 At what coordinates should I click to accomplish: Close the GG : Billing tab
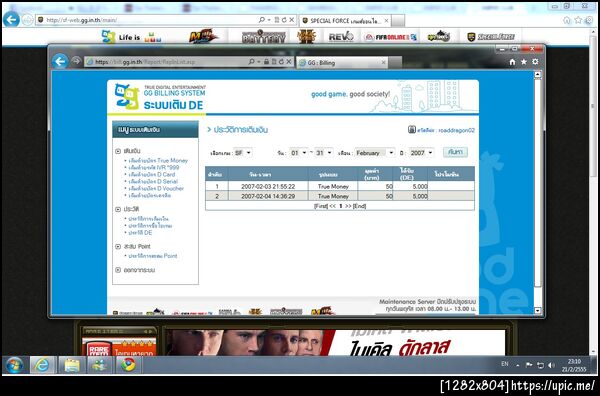tap(383, 63)
